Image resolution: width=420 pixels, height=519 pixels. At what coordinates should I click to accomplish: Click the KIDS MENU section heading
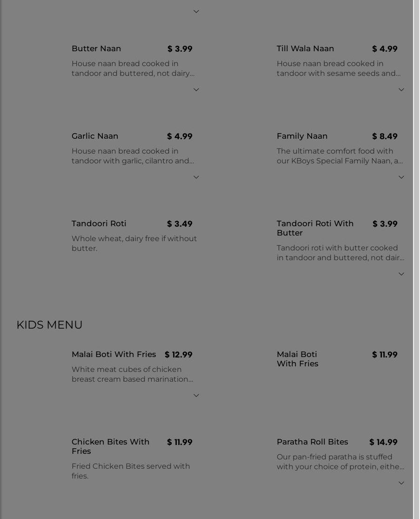coord(49,324)
